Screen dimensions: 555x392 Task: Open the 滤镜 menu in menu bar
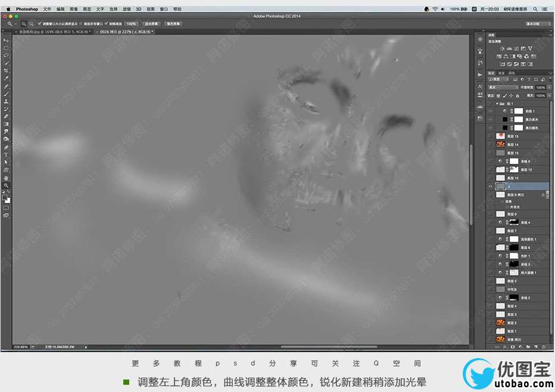tap(126, 10)
